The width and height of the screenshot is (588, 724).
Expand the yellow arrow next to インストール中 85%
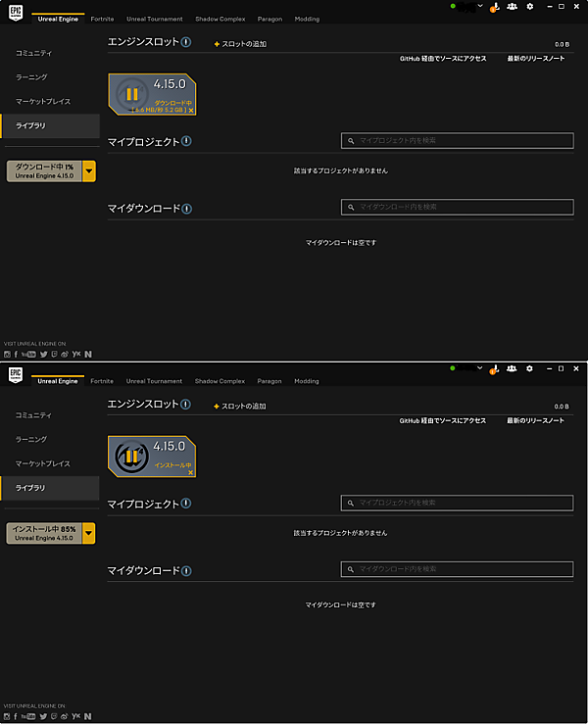[88, 533]
